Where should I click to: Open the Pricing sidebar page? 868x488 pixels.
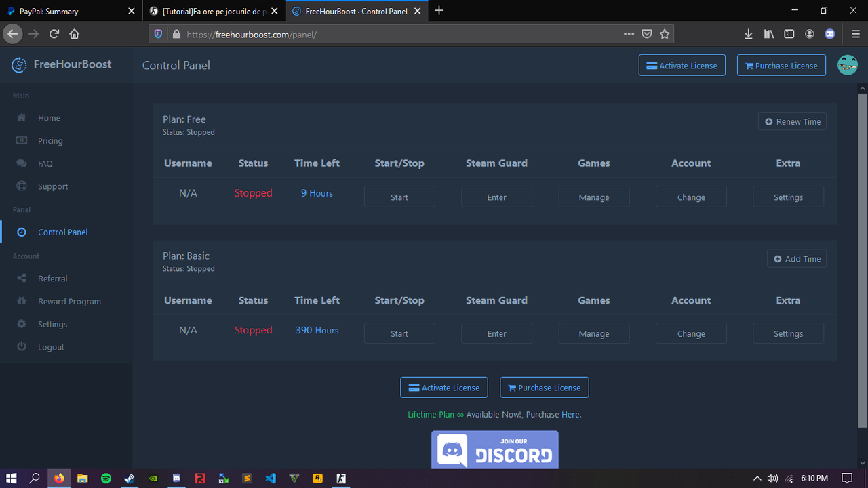tap(50, 141)
